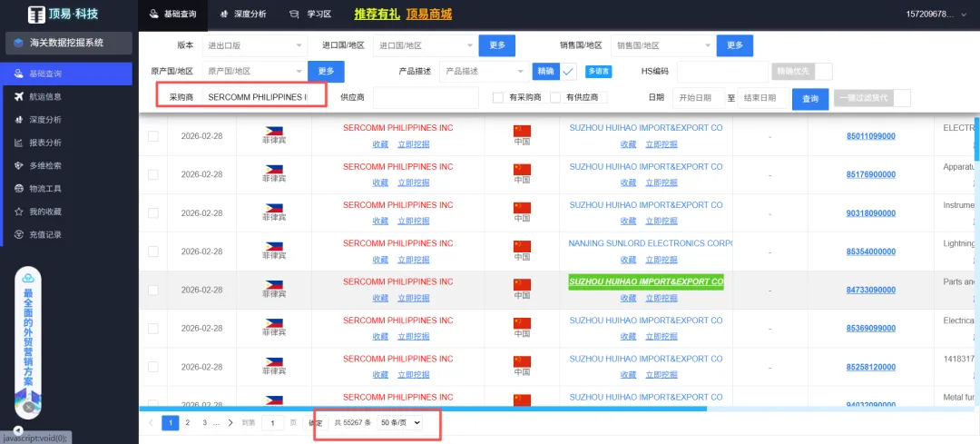
Task: Click the stacked-layers icon beside 海关数据挖掘系统
Action: (19, 44)
